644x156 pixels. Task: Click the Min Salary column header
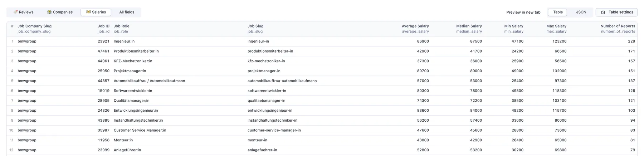(x=513, y=29)
